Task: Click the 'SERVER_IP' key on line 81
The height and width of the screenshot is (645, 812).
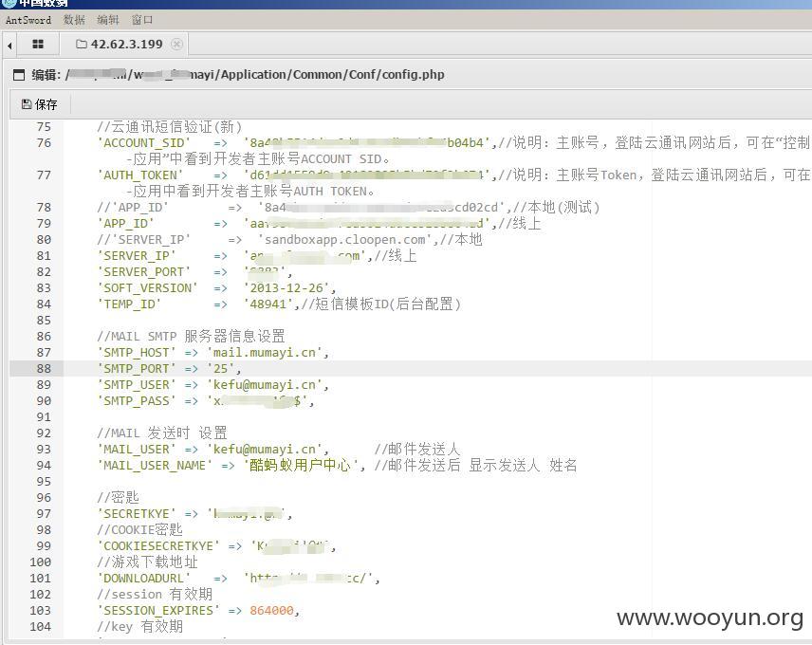Action: pos(137,256)
